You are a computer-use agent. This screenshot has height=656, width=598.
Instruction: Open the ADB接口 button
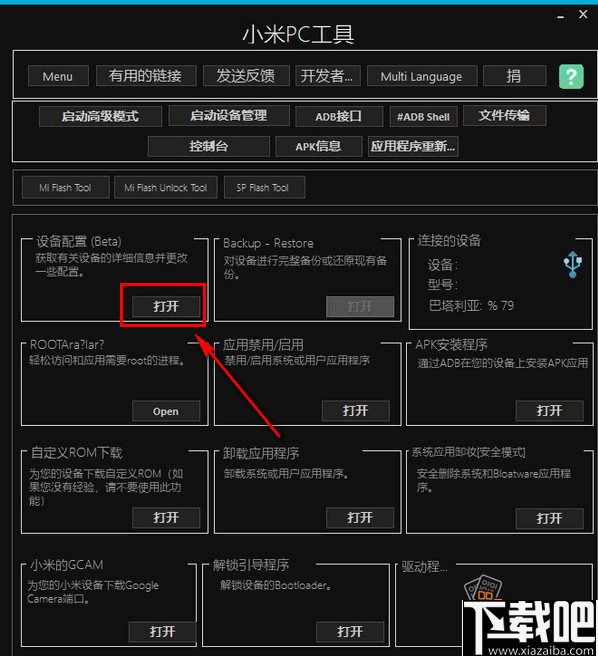339,116
